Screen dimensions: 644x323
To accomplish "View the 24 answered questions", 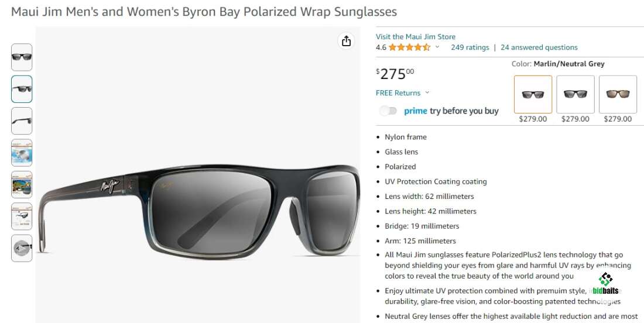I will tap(539, 47).
